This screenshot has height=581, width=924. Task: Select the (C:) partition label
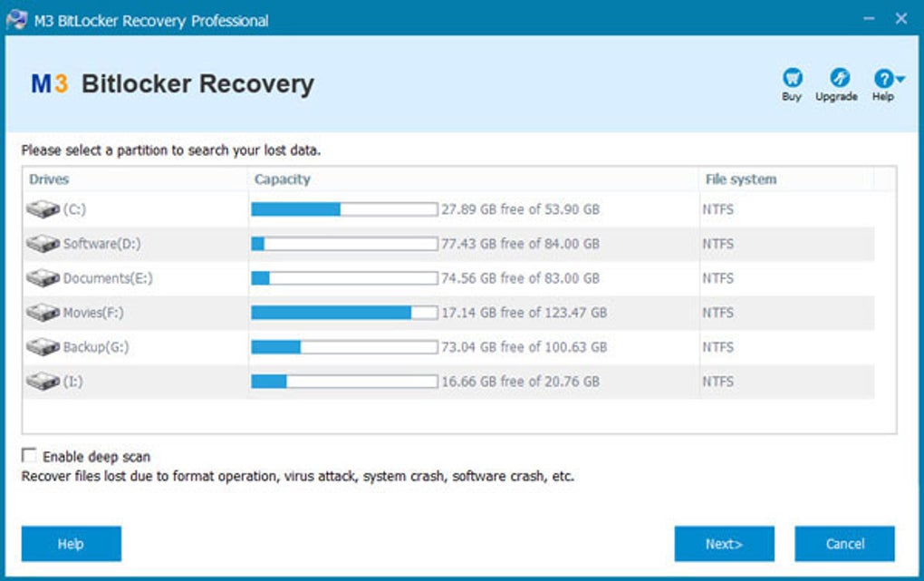(x=74, y=209)
